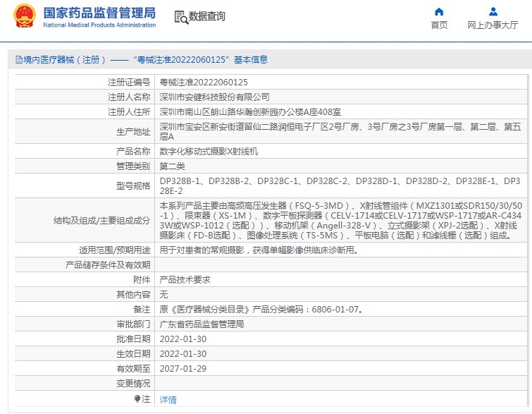The width and height of the screenshot is (532, 414).
Task: Click the national emblem logo
Action: point(24,16)
